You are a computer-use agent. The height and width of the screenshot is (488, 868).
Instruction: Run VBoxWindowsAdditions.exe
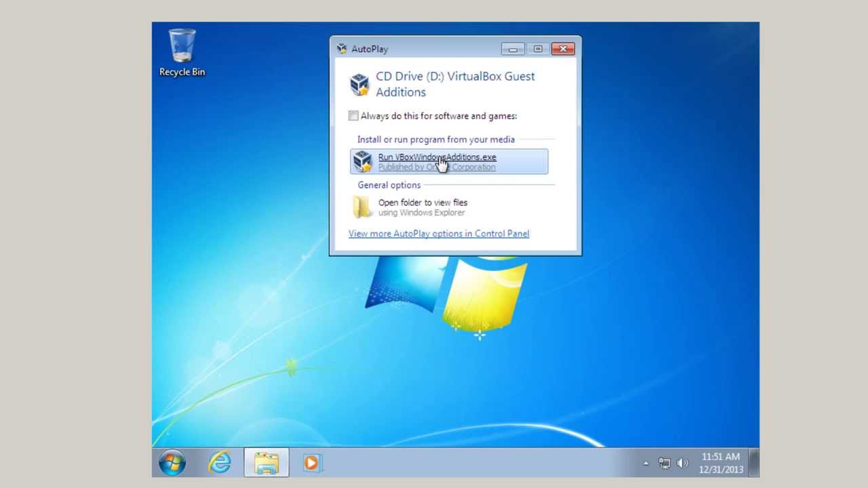pos(449,162)
